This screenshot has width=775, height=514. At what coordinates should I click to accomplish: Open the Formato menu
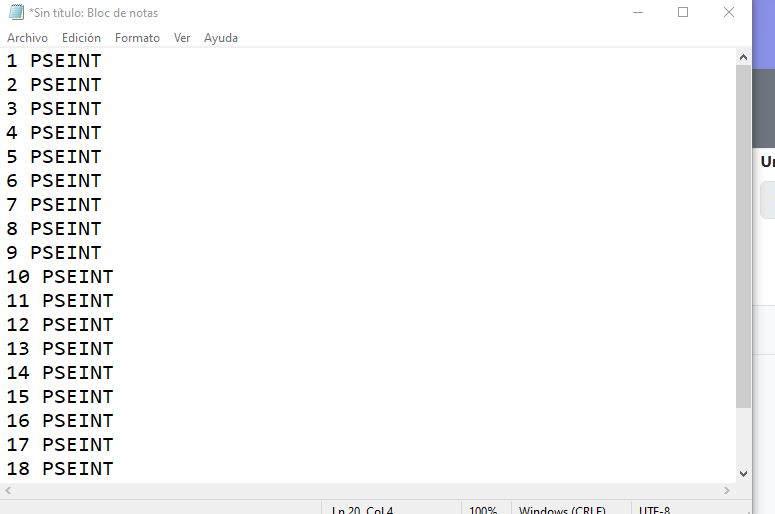tap(137, 38)
